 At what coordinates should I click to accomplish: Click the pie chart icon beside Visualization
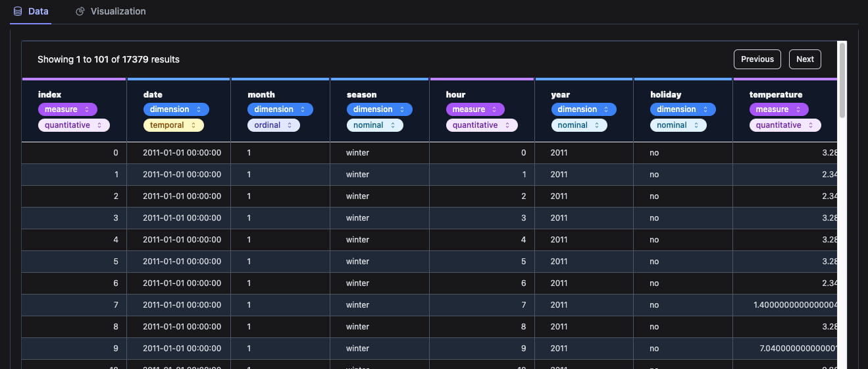pos(80,11)
